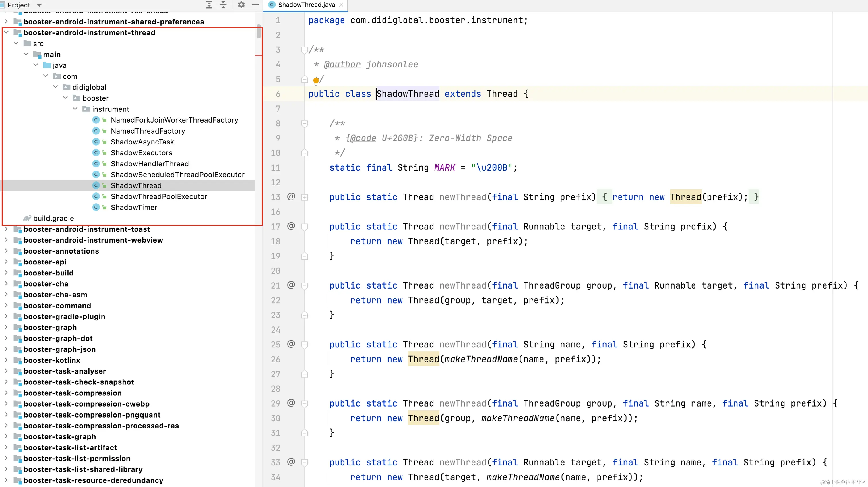Open ShadowThreadPoolExecutor in the tree

coord(159,196)
